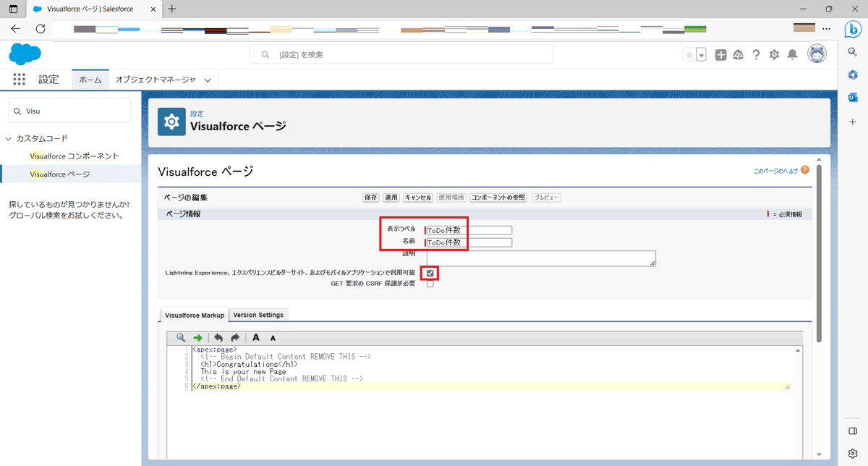Screen dimensions: 868x466
Task: Switch to the オブジェクトマネージャ tab
Action: (156, 80)
